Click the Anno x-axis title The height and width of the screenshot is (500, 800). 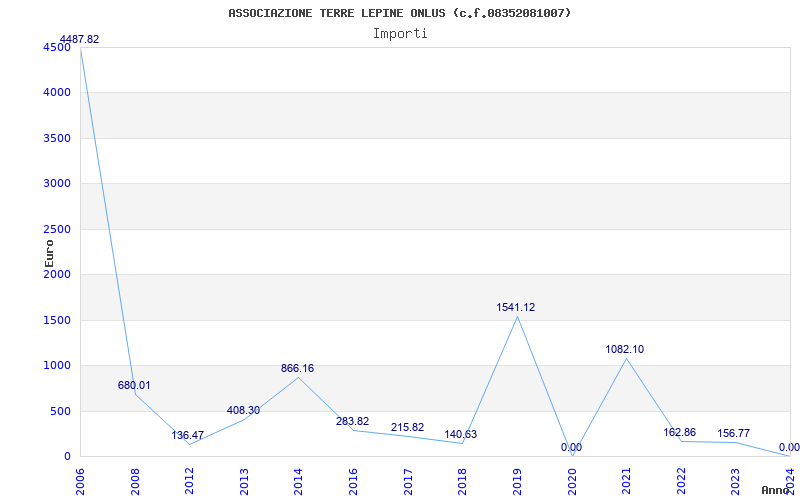[x=775, y=490]
